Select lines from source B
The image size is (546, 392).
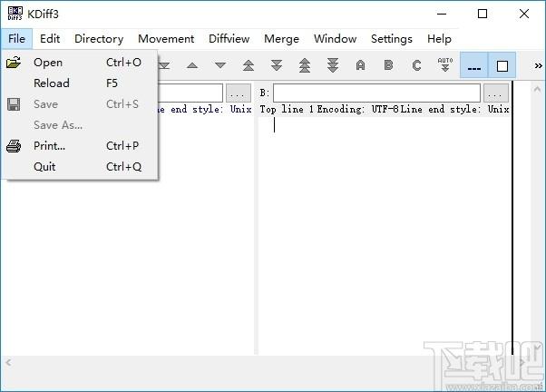click(388, 65)
